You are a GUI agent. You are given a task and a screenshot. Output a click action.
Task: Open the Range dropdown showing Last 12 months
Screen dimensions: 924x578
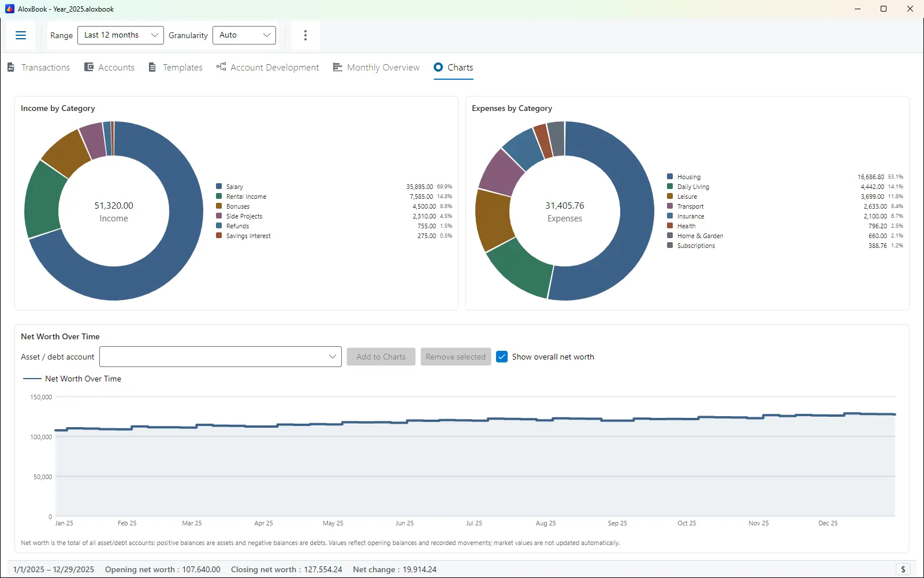tap(121, 35)
